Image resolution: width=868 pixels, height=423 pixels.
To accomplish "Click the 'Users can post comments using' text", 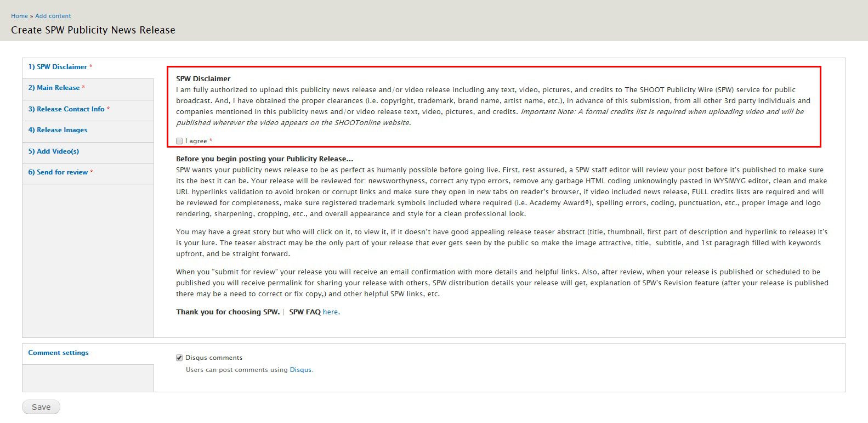I will click(x=237, y=370).
